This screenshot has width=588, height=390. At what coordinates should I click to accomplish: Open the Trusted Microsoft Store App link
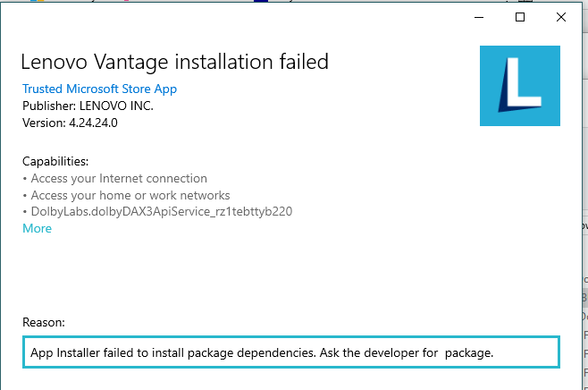click(99, 89)
